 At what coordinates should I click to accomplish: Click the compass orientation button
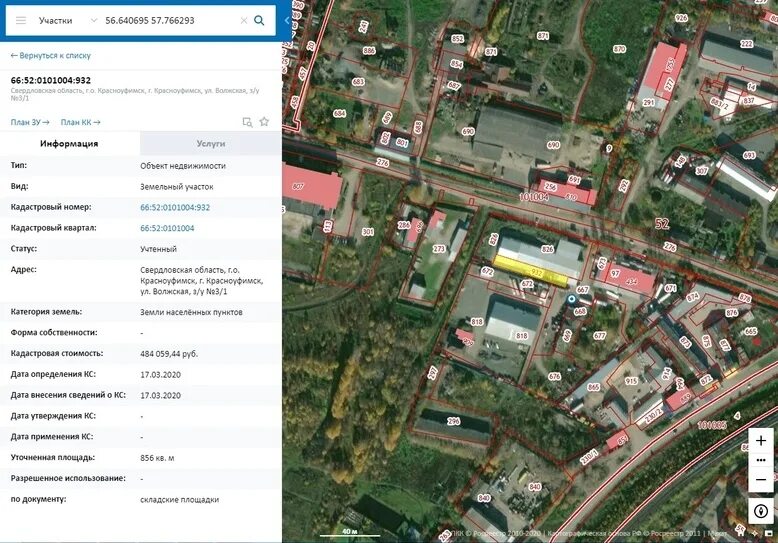coord(761,511)
